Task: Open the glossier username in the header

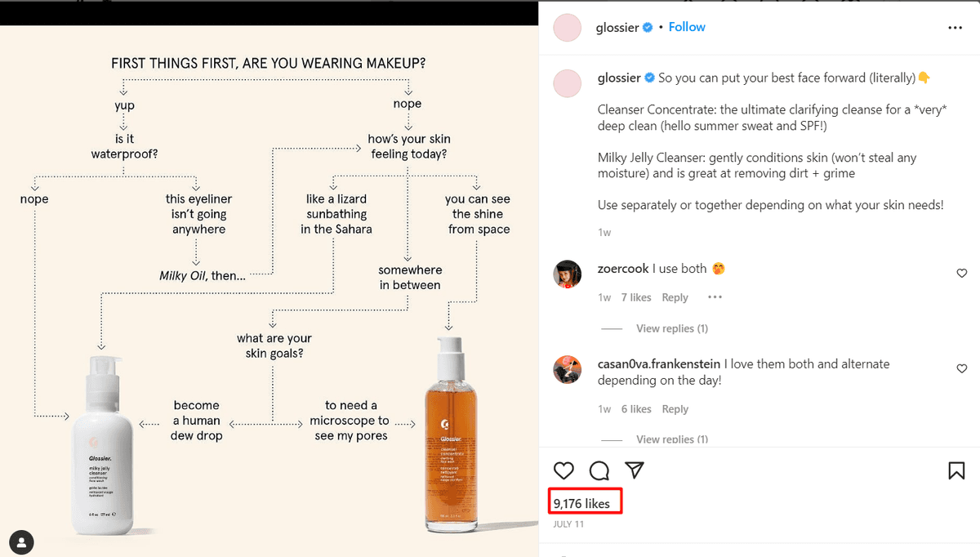Action: click(618, 27)
